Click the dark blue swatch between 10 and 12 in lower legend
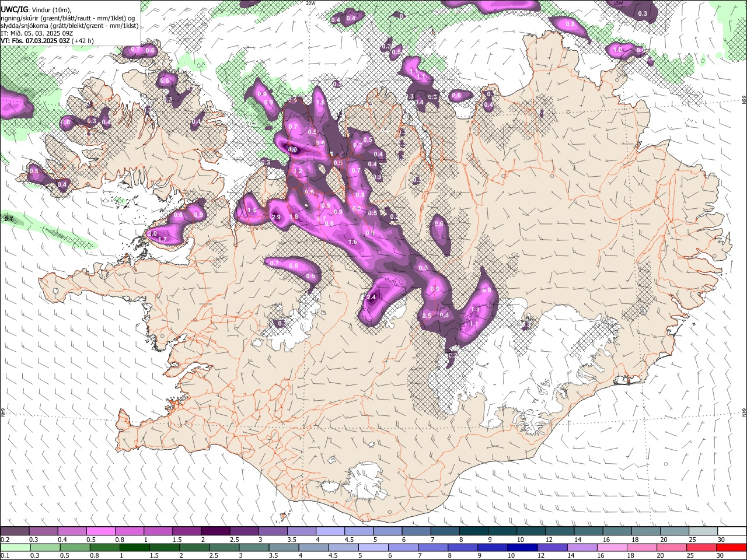Viewport: 747px width, 560px height. click(522, 547)
